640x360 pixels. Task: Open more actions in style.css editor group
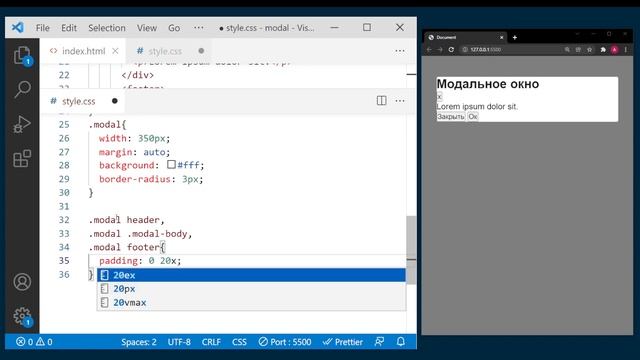(400, 100)
